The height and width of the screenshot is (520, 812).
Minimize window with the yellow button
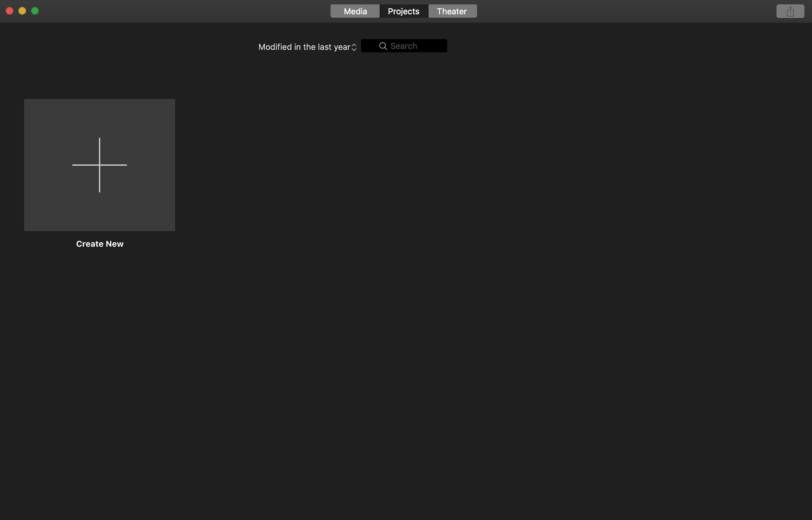pyautogui.click(x=22, y=11)
